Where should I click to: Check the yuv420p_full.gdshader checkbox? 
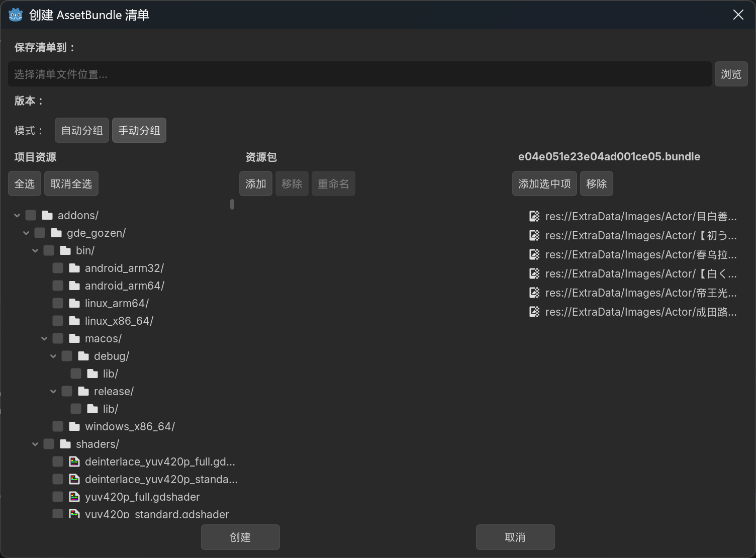point(58,497)
